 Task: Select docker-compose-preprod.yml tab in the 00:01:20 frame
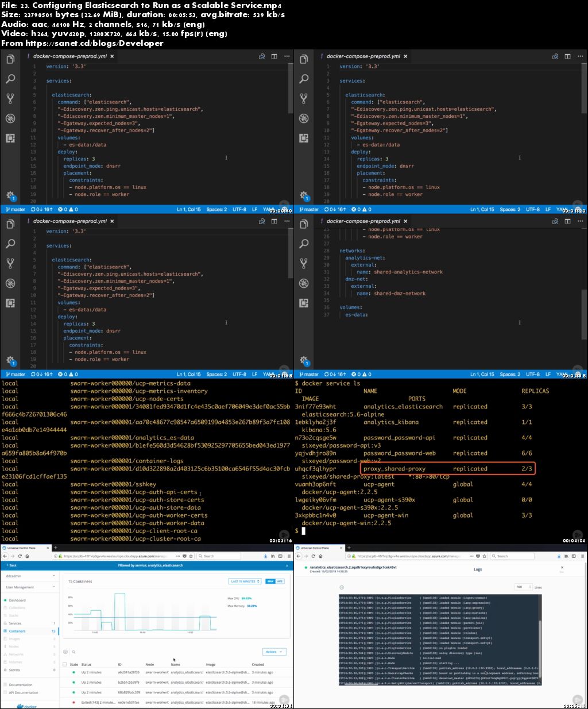[x=363, y=56]
